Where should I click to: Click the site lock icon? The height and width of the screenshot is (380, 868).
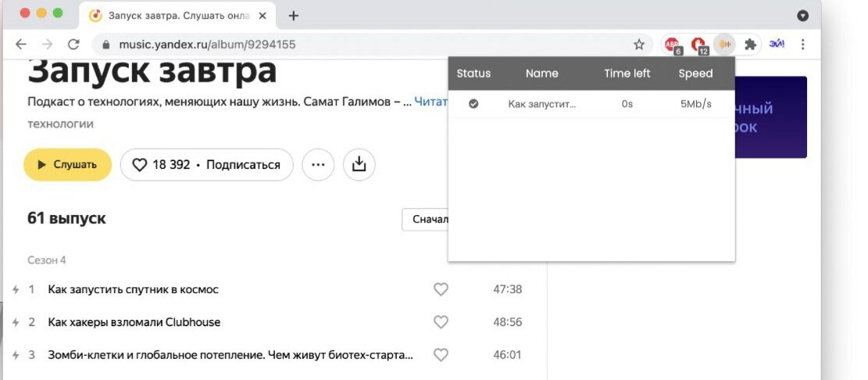pos(105,45)
